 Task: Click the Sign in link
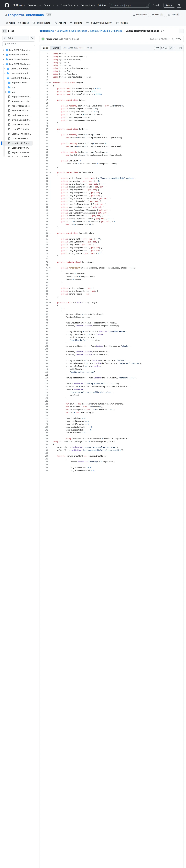coord(157,5)
